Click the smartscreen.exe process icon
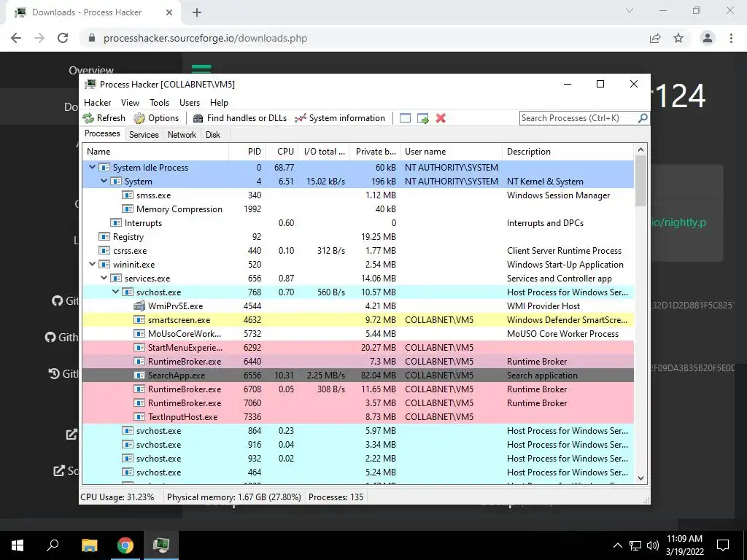 139,320
